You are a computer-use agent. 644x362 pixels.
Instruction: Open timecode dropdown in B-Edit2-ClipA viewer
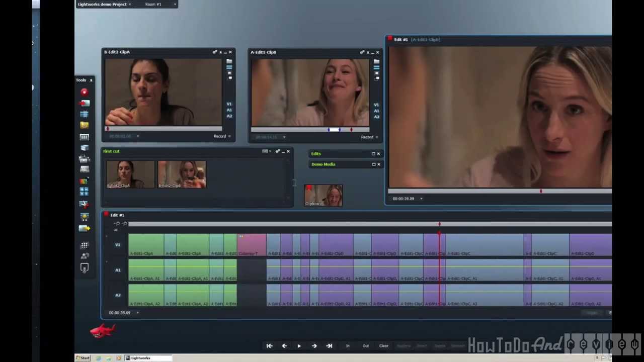click(138, 136)
